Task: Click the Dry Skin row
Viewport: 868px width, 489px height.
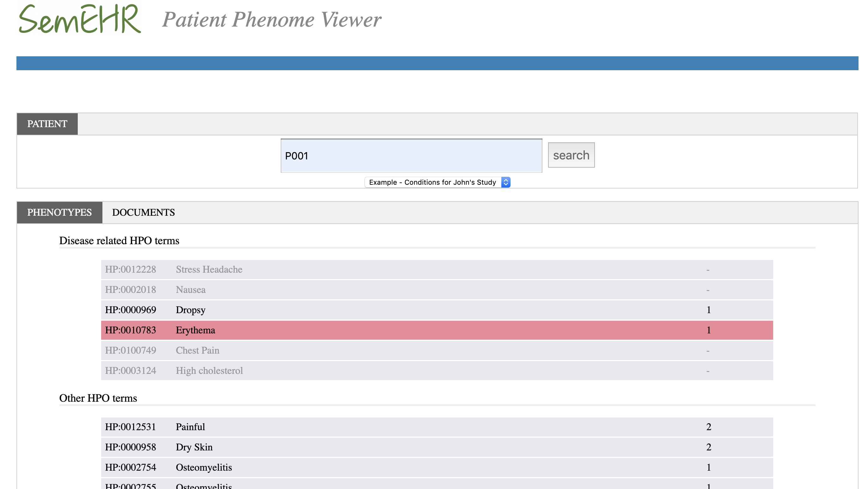Action: 437,447
